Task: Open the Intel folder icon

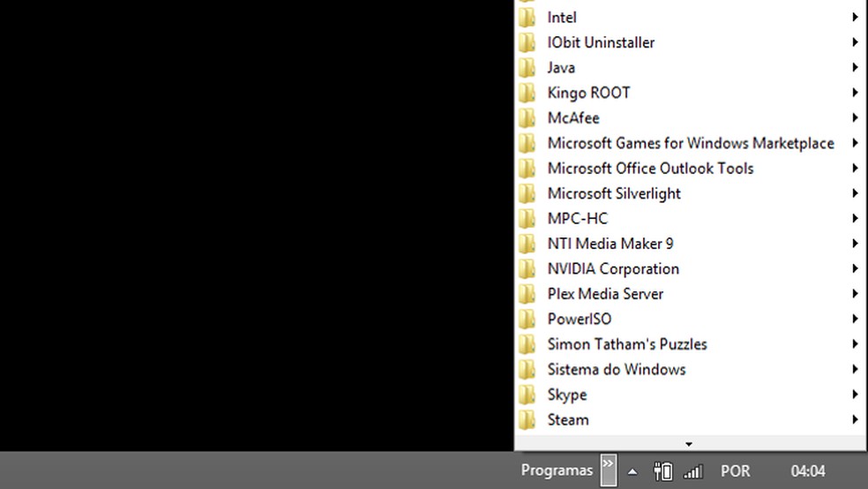Action: [x=527, y=17]
